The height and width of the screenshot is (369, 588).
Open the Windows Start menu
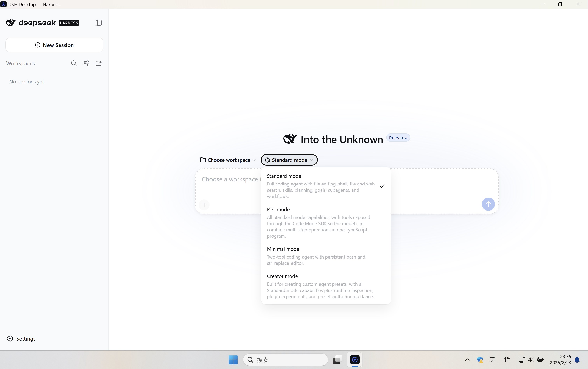click(233, 360)
